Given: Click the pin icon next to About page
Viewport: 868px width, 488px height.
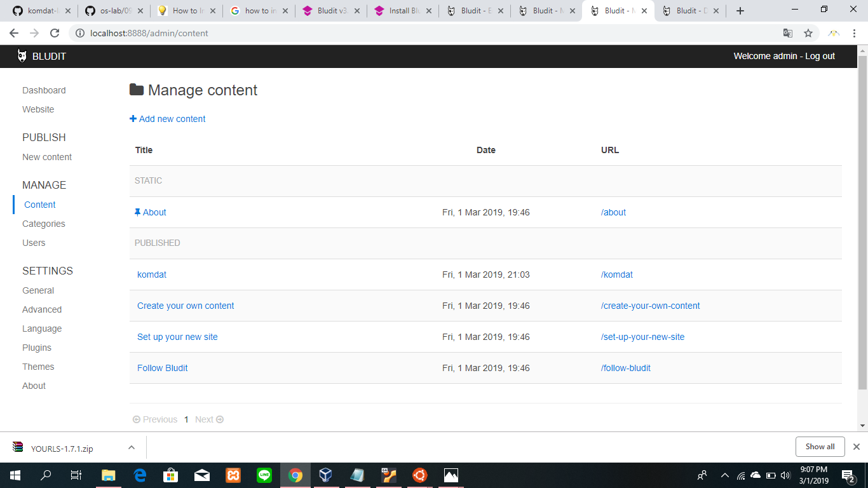Looking at the screenshot, I should (137, 212).
